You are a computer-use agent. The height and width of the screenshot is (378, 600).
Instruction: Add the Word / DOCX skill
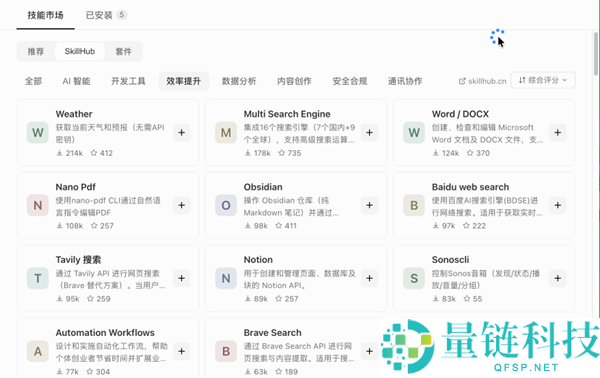click(x=558, y=132)
